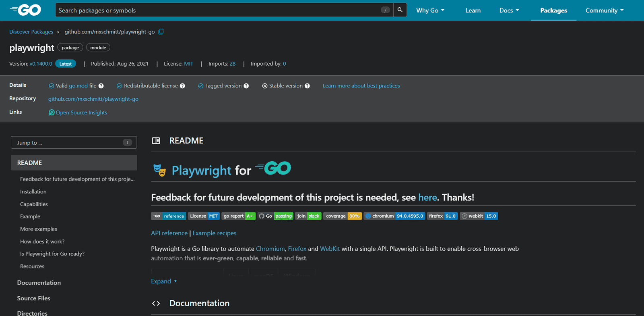Go to the Learn page
The image size is (644, 316).
(x=473, y=10)
